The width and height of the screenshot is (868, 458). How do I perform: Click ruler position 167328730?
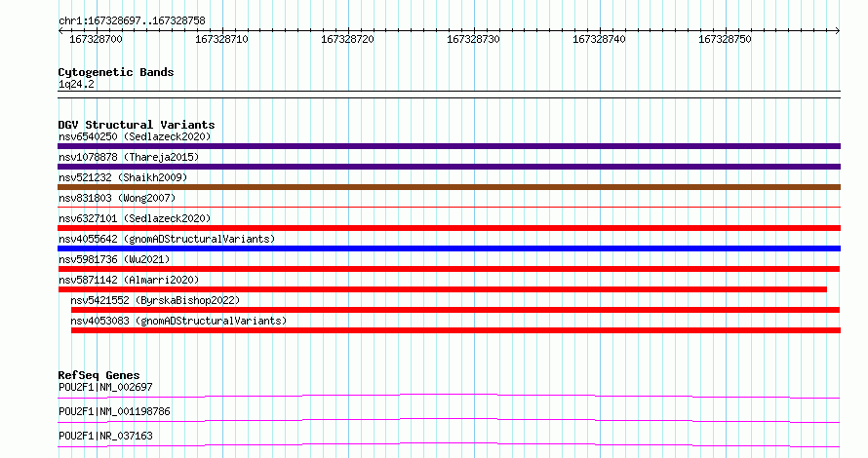(473, 39)
